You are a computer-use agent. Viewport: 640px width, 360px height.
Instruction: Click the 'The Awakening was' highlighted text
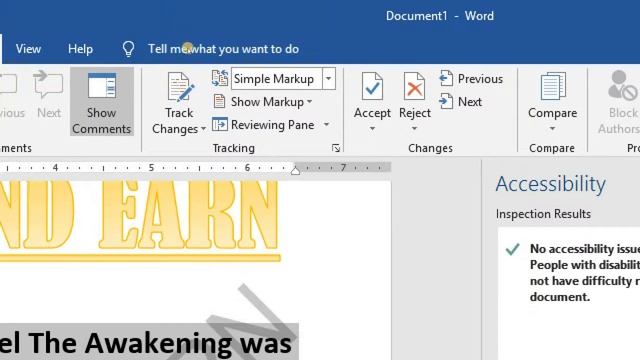click(160, 343)
